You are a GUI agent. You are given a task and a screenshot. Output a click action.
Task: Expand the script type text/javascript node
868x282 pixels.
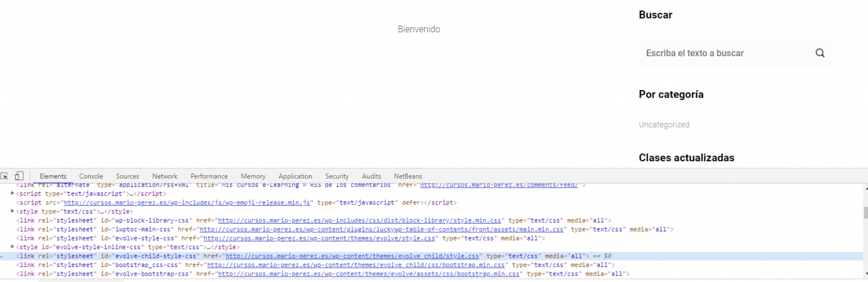[13, 194]
